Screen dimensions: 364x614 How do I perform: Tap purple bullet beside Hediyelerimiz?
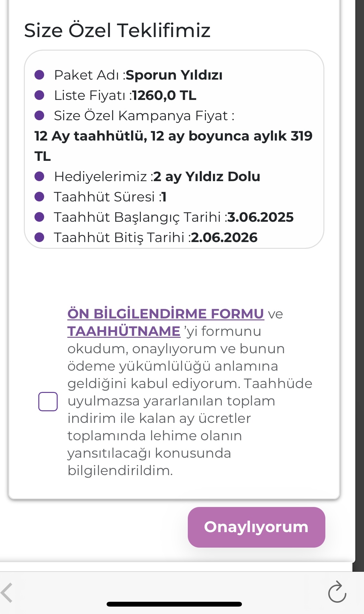[x=39, y=177]
